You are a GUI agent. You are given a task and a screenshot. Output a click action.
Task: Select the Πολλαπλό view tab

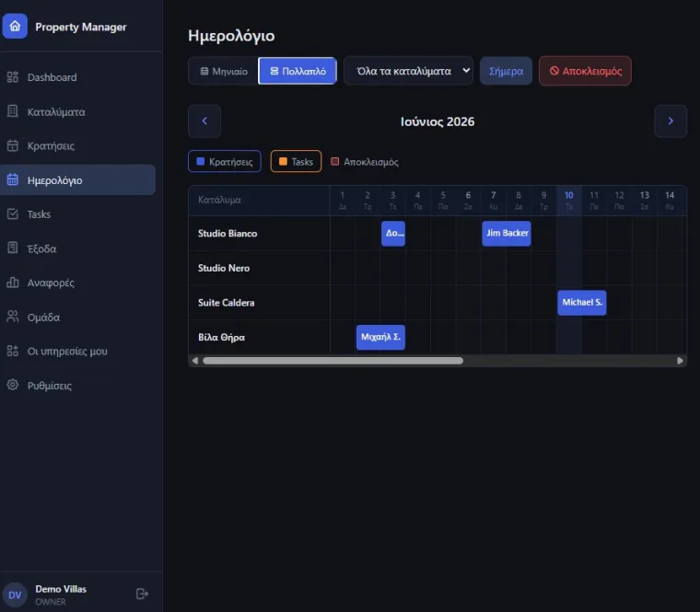(297, 71)
